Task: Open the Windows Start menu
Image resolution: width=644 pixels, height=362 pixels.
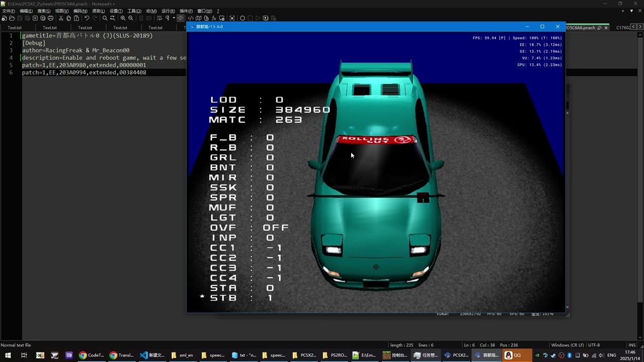Action: pos(8,355)
